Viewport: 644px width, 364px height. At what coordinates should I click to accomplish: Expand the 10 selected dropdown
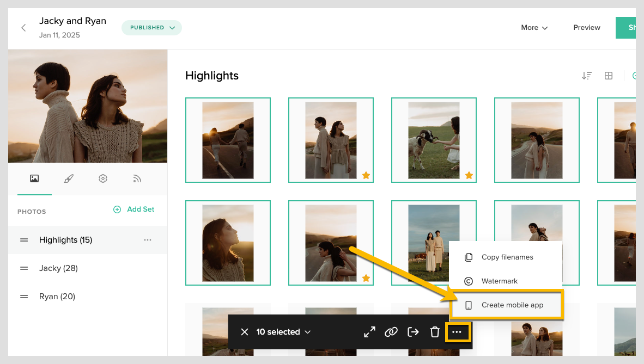click(x=283, y=332)
